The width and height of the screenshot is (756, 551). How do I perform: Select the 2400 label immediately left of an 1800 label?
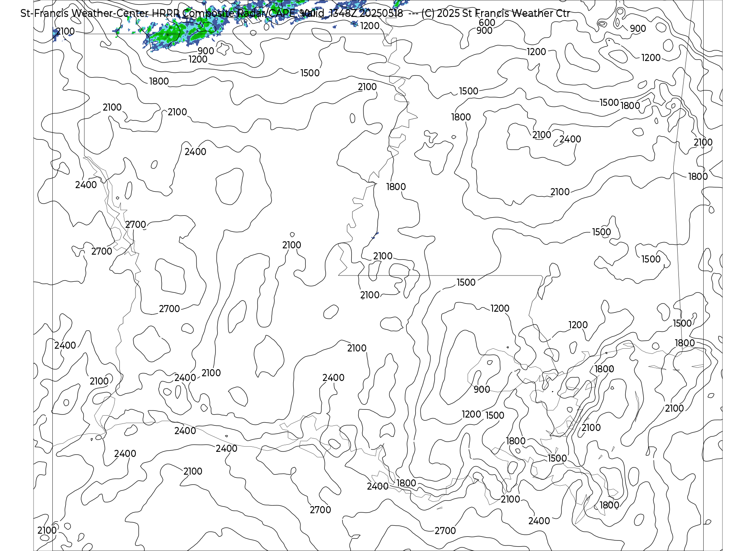tap(378, 486)
